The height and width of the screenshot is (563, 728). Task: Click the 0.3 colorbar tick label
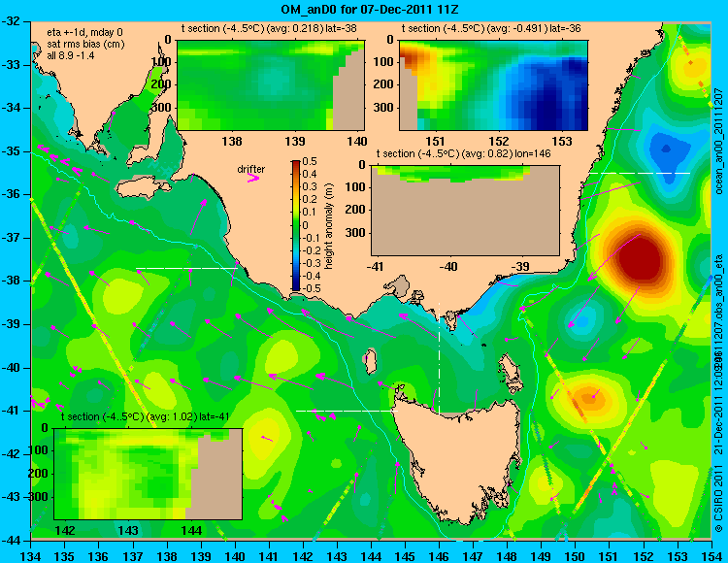[310, 187]
